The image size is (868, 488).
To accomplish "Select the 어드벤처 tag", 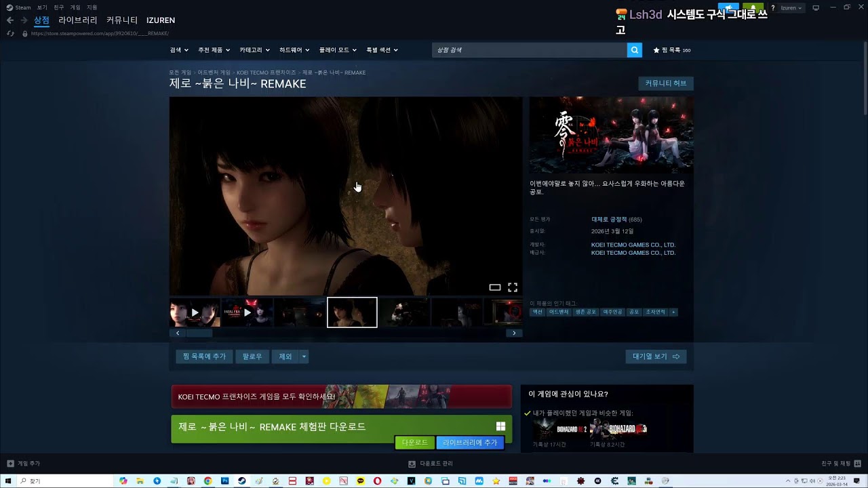I will 559,312.
